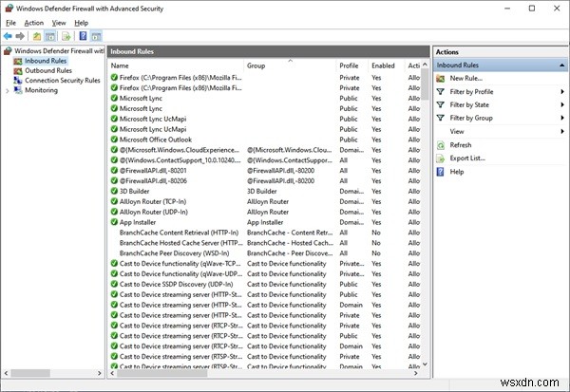This screenshot has height=392, width=570.
Task: Select the Microsoft Lync UcMapi first row
Action: click(x=265, y=119)
